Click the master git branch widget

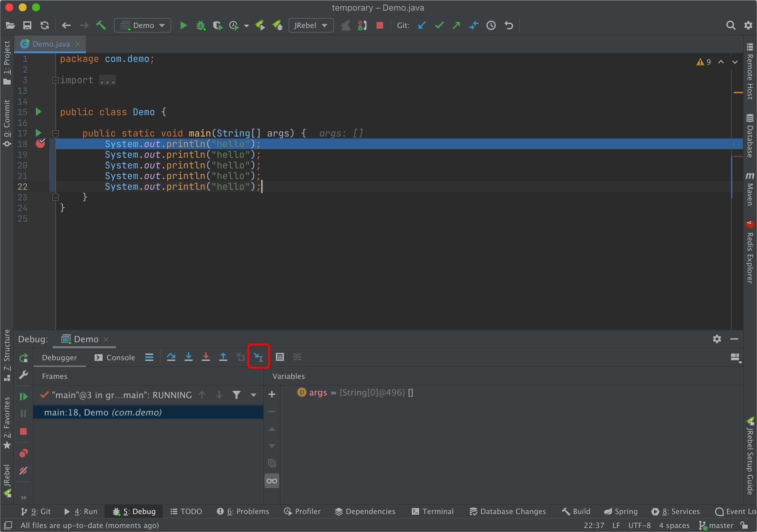coord(716,525)
